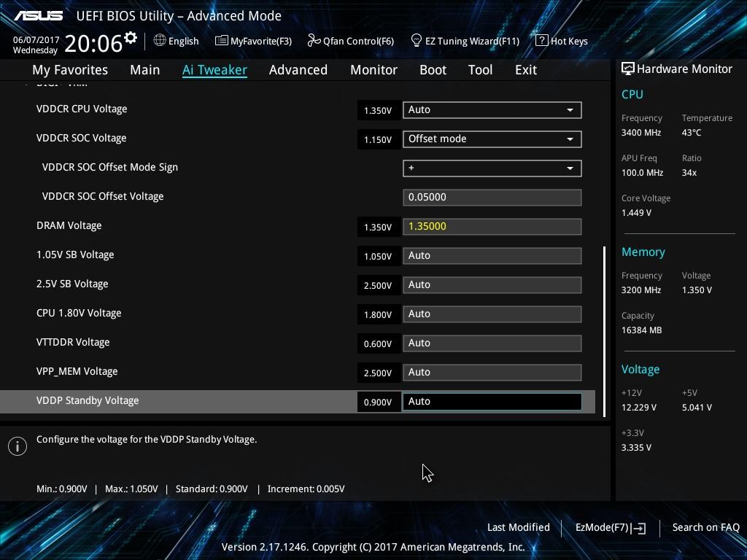Click the settings list scrollbar
Viewport: 747px width, 560px height.
pyautogui.click(x=604, y=332)
